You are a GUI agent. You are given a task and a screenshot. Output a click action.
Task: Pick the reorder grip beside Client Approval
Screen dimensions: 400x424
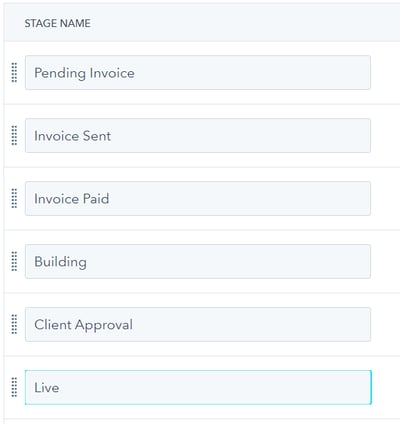(14, 324)
